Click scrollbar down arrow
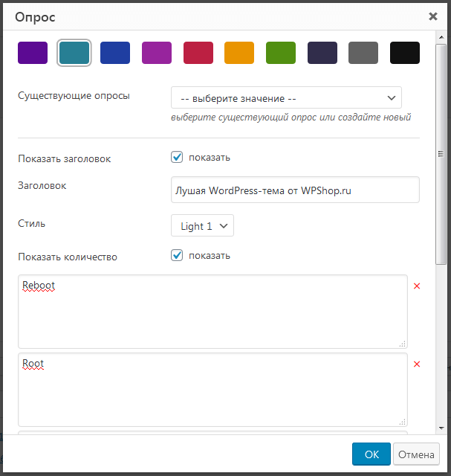Image resolution: width=451 pixels, height=476 pixels. pyautogui.click(x=441, y=428)
